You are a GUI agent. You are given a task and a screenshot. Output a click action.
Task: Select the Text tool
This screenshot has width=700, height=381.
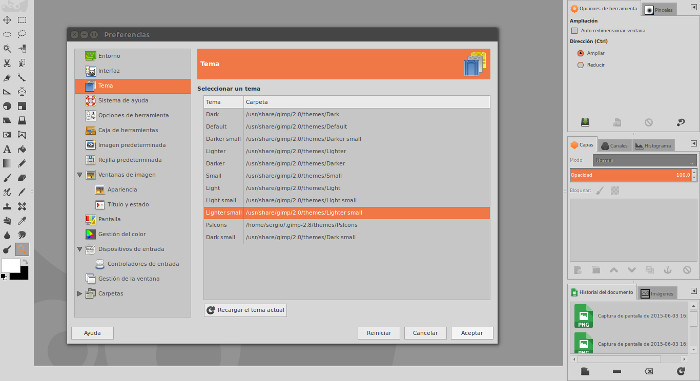7,149
